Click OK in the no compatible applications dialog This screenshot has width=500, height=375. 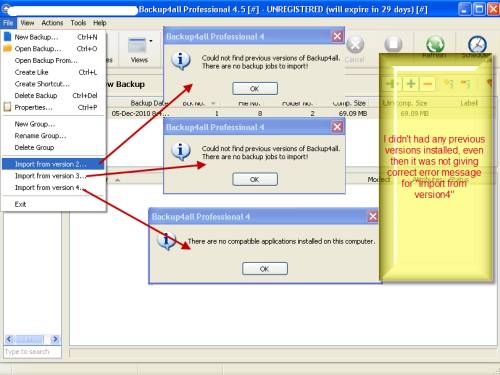point(264,269)
